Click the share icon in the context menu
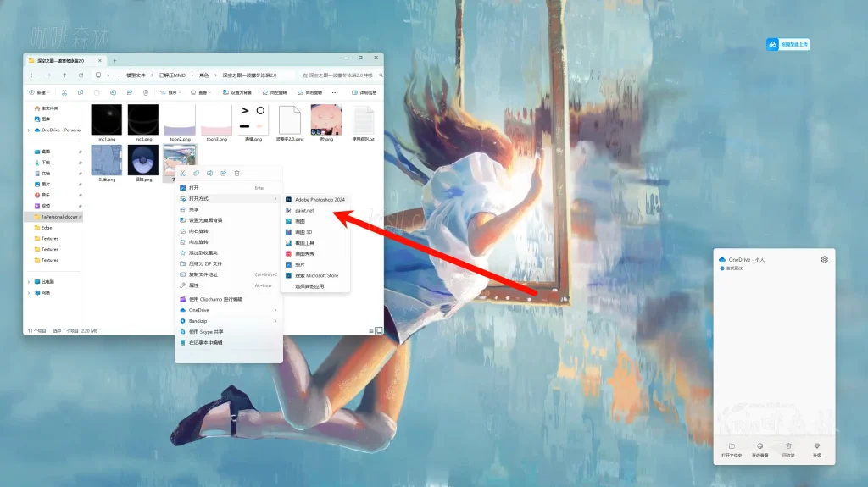The image size is (868, 487). click(x=223, y=174)
